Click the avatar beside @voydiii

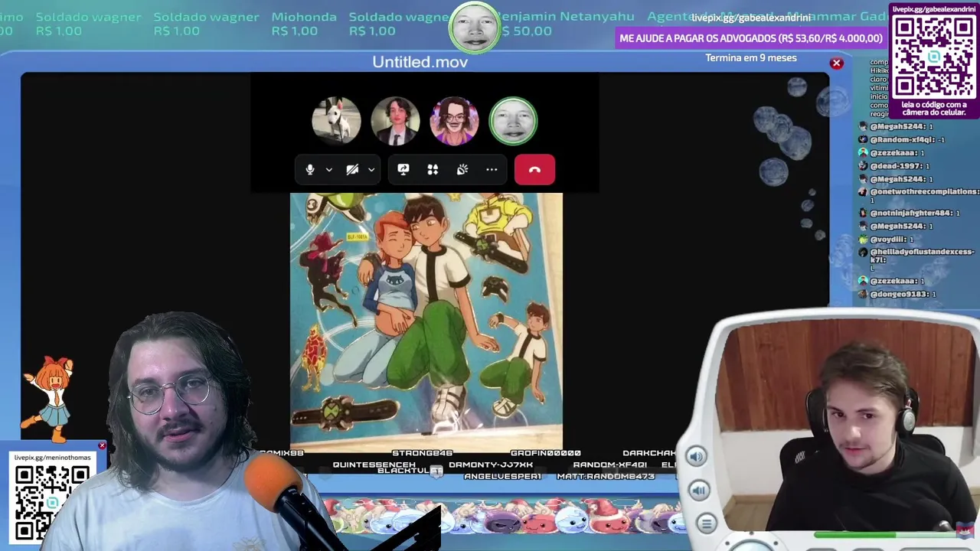[x=863, y=240]
